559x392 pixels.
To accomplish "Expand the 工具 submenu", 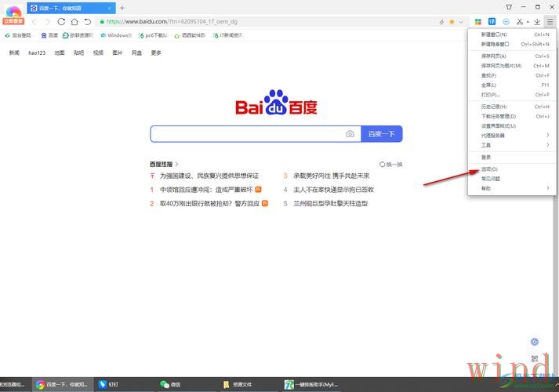I will [x=512, y=145].
